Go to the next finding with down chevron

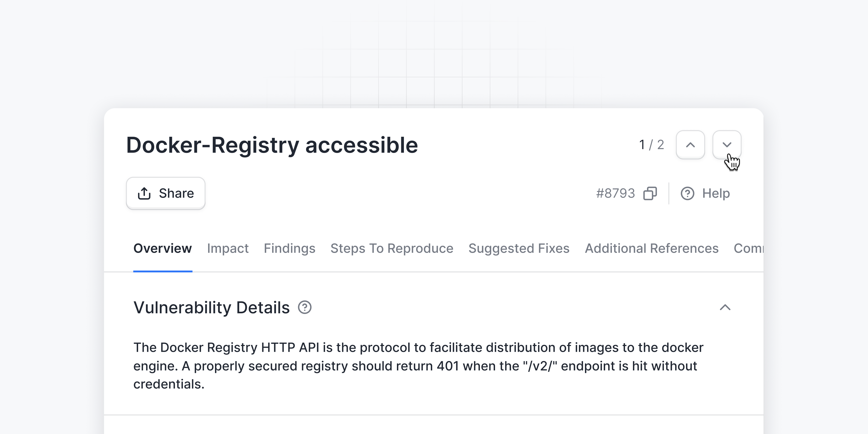click(727, 145)
